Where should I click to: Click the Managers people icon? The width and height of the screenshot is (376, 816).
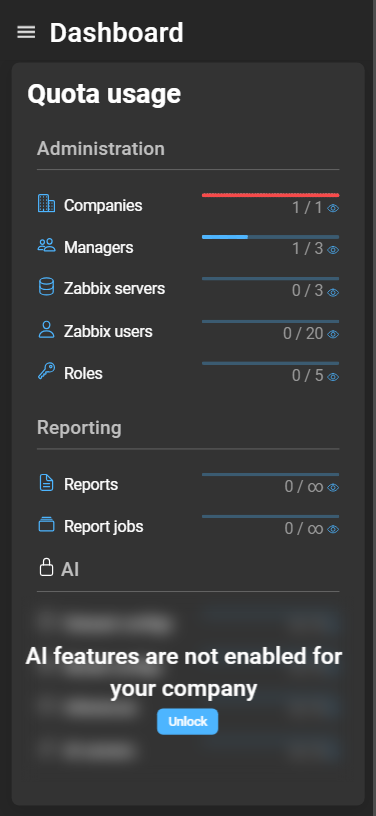pos(46,245)
